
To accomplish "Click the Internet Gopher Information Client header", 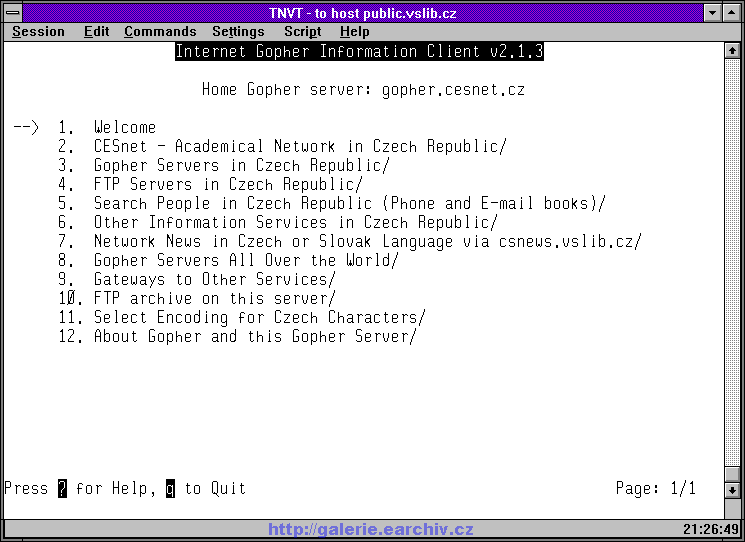I will click(359, 51).
